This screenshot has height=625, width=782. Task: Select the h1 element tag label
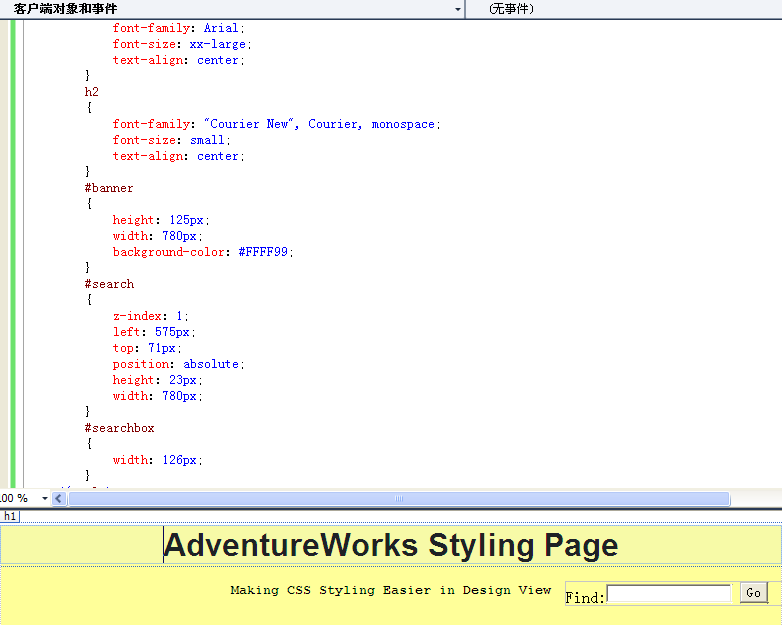(10, 516)
